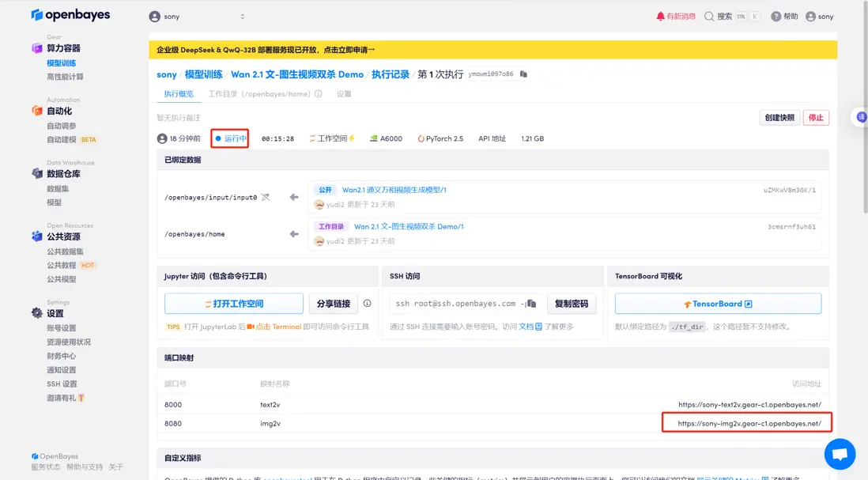Image resolution: width=868 pixels, height=480 pixels.
Task: Click the yellow DeepSeek announcement banner
Action: coord(492,50)
